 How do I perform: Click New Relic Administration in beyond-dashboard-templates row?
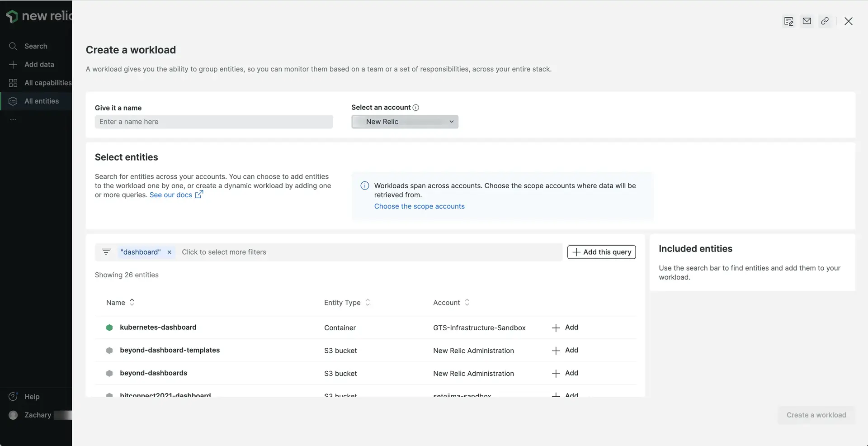(x=473, y=351)
